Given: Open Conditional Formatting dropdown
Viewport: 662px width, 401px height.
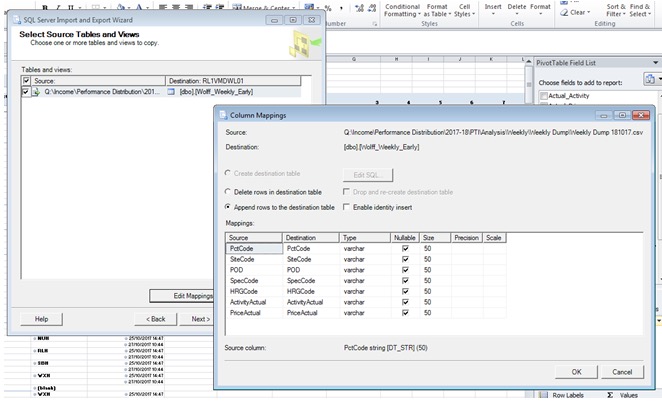Looking at the screenshot, I should [x=402, y=11].
